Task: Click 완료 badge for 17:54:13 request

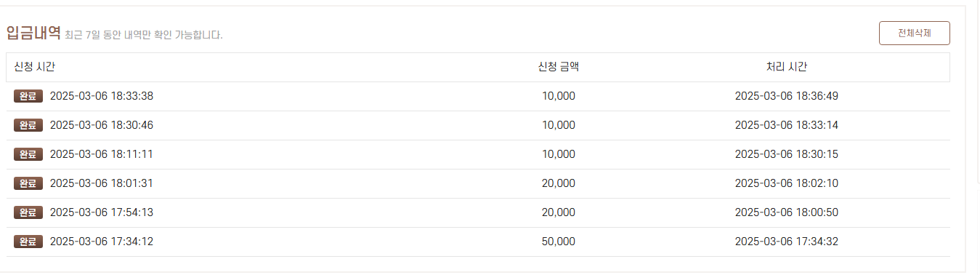Action: pos(28,212)
